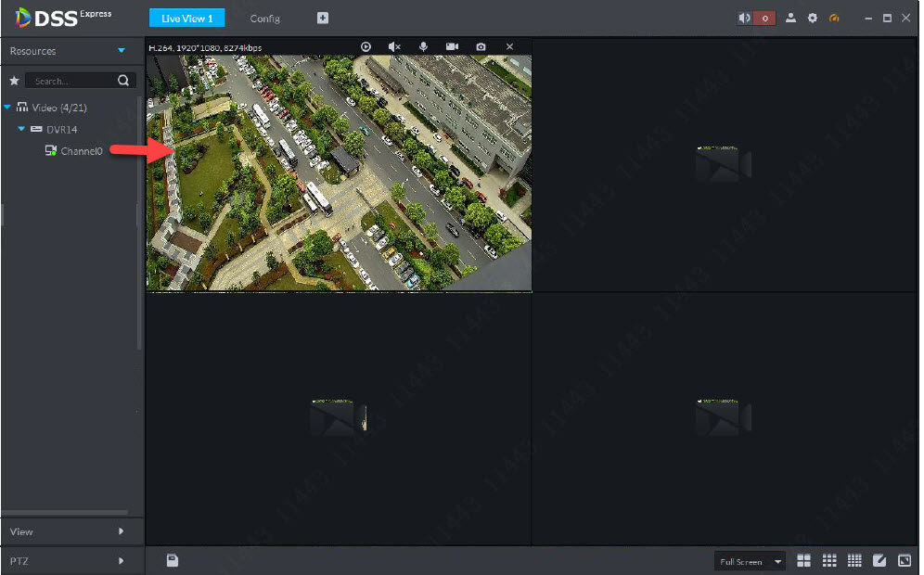Close the live video stream
The width and height of the screenshot is (924, 575).
click(x=509, y=46)
